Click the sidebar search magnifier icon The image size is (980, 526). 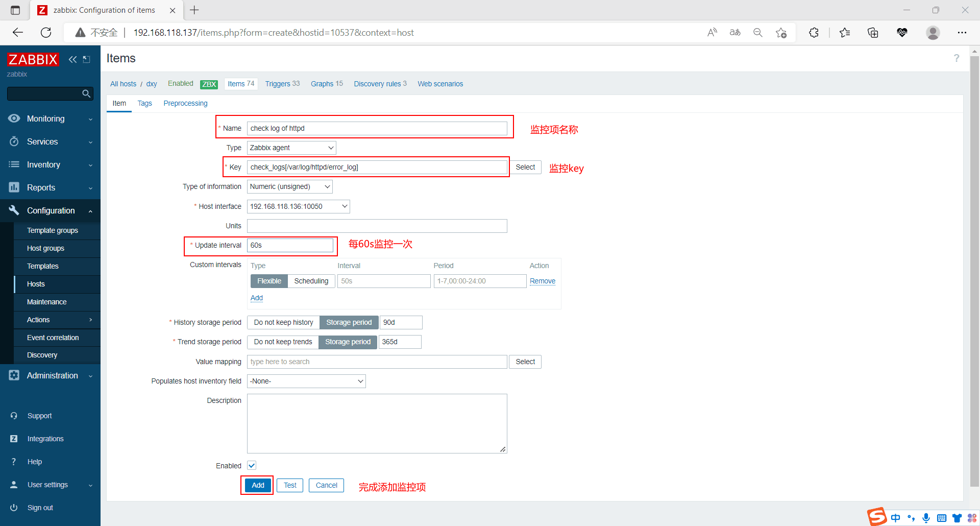coord(86,93)
